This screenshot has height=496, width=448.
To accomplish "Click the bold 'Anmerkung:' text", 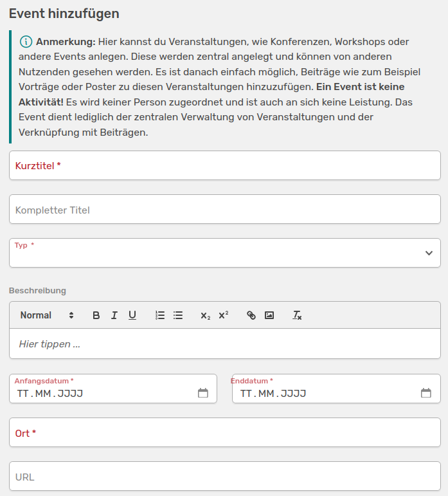I will [66, 42].
